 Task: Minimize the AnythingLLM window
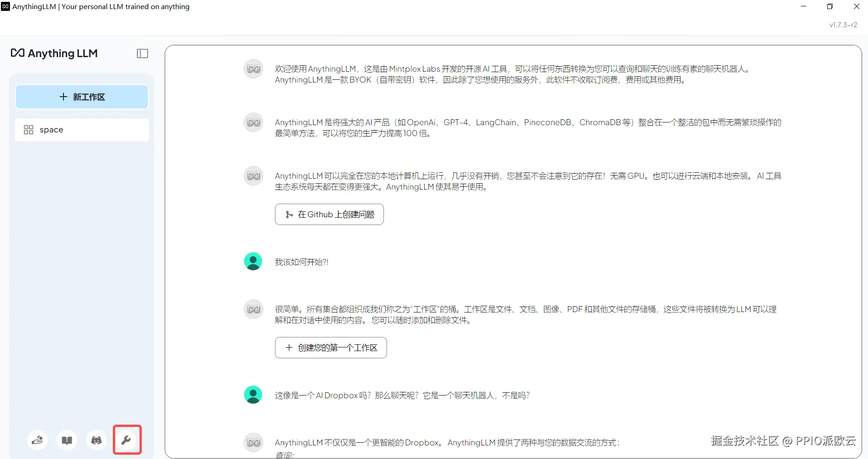(804, 6)
